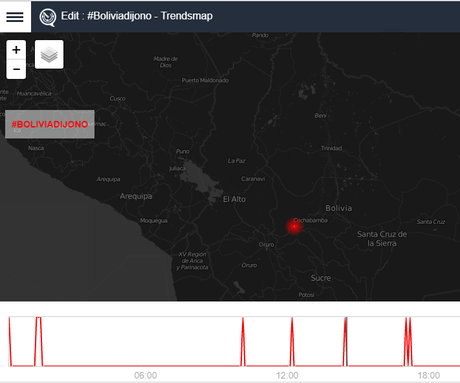Image resolution: width=460 pixels, height=383 pixels.
Task: Click the Trendsmap logo icon
Action: (47, 17)
